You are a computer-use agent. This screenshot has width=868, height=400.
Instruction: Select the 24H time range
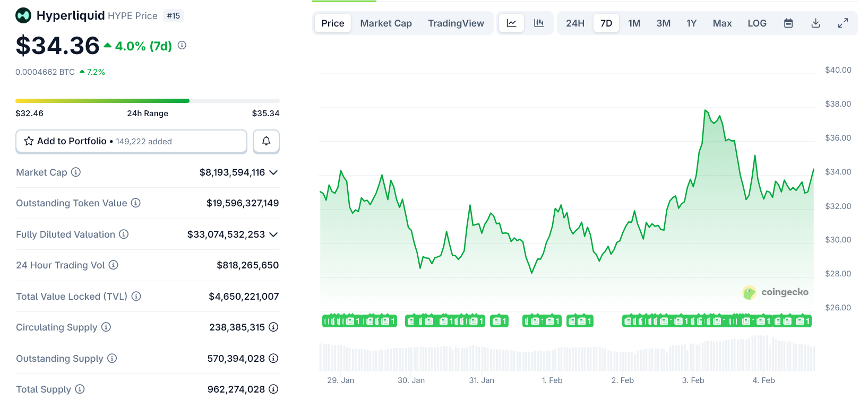[575, 23]
